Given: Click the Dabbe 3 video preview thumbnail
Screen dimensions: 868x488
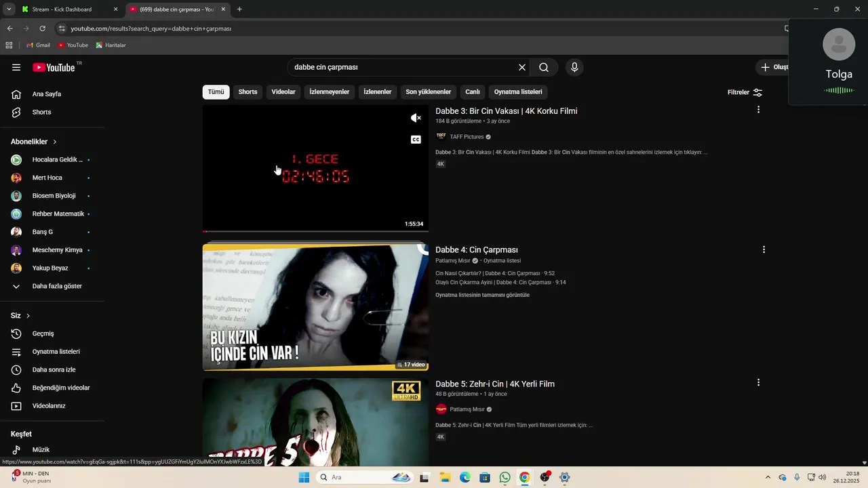Looking at the screenshot, I should click(315, 168).
